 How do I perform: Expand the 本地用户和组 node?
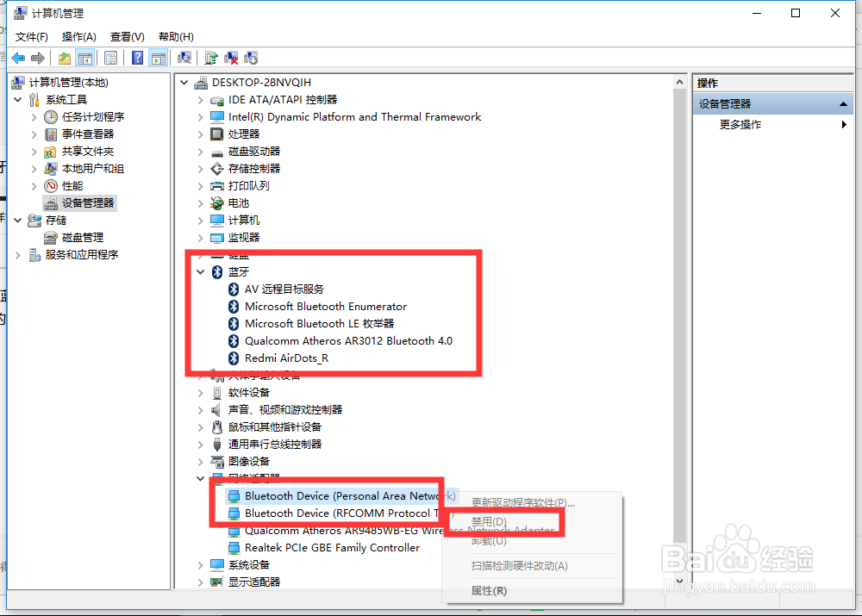point(34,169)
